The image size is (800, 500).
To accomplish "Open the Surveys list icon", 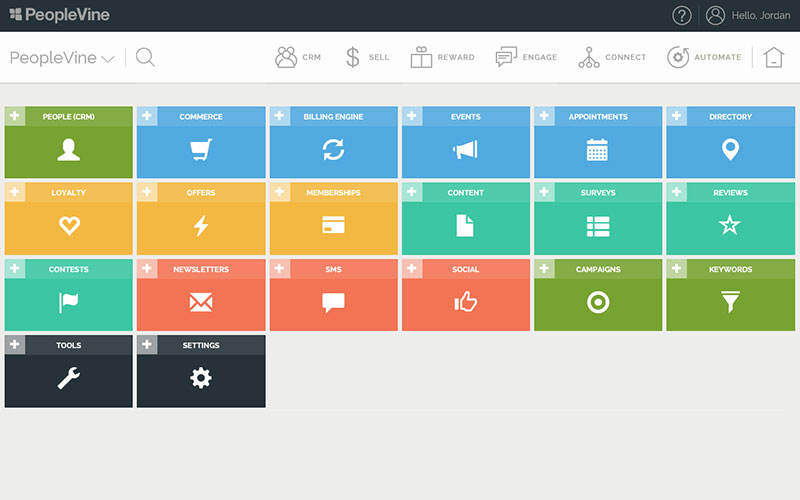I will point(598,226).
